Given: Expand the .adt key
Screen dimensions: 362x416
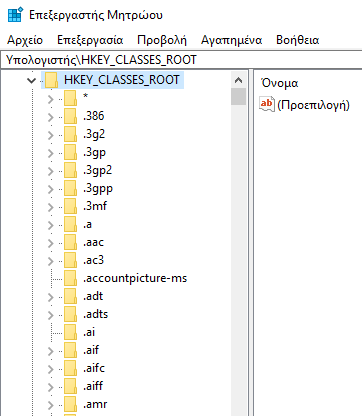Looking at the screenshot, I should click(x=50, y=297).
